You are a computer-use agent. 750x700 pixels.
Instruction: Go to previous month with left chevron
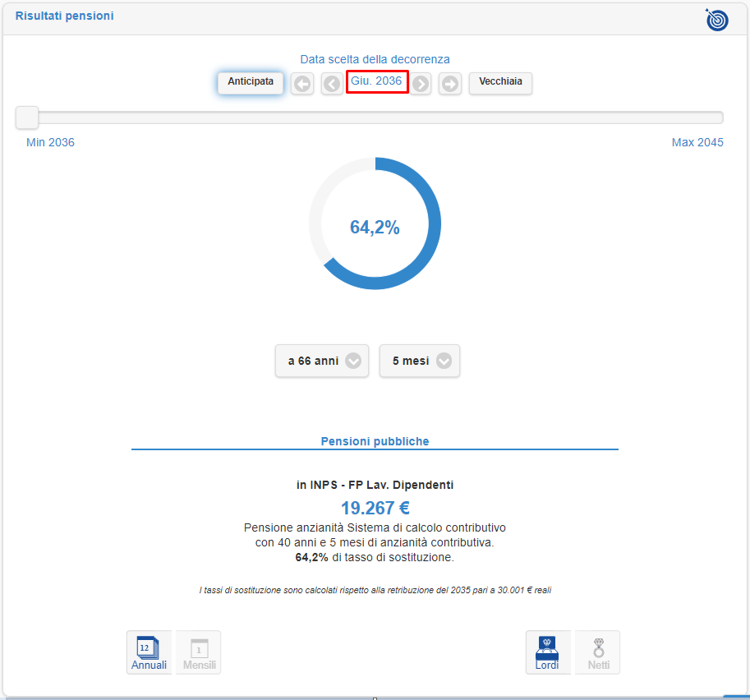point(332,84)
